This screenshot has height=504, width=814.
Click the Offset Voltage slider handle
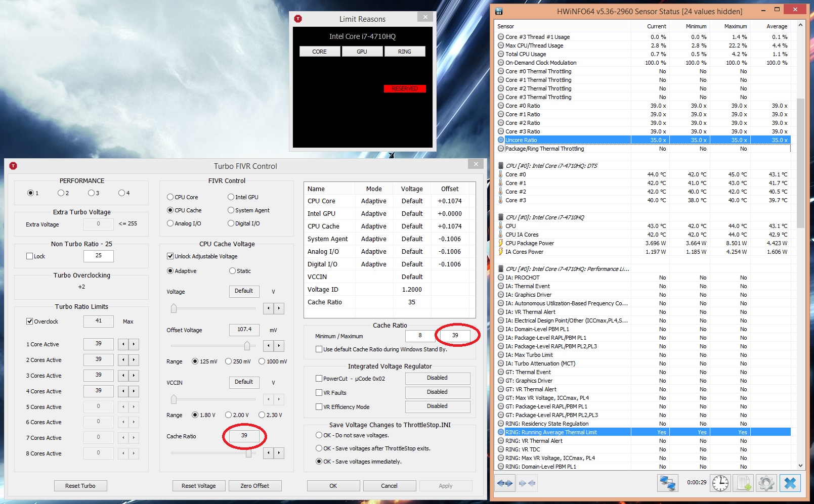[x=247, y=346]
